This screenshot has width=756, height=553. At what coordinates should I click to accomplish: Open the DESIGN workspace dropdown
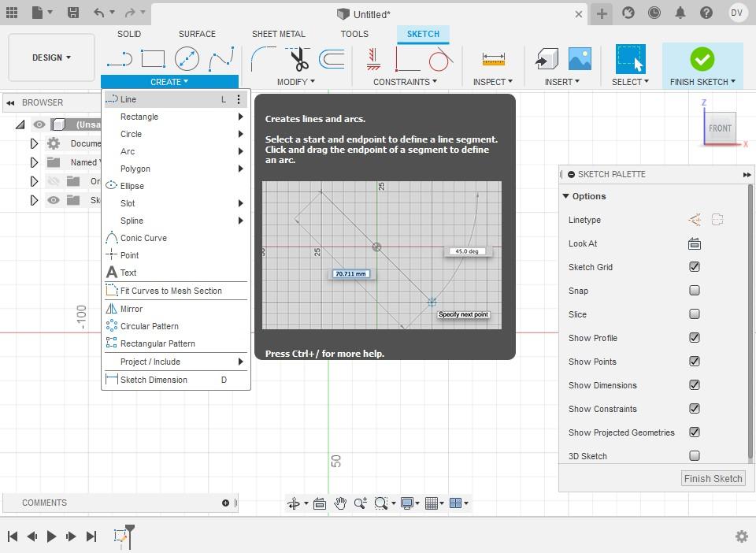point(52,58)
